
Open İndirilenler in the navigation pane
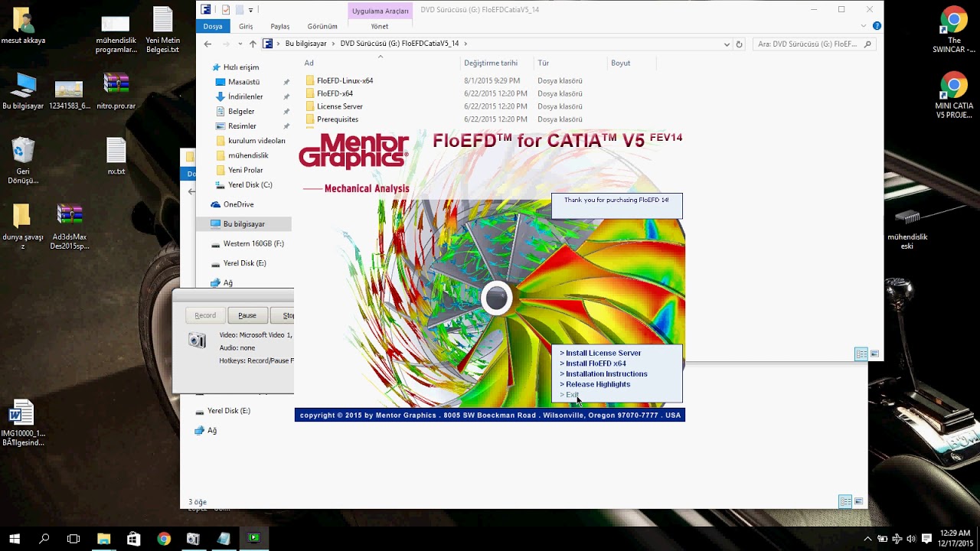(245, 96)
